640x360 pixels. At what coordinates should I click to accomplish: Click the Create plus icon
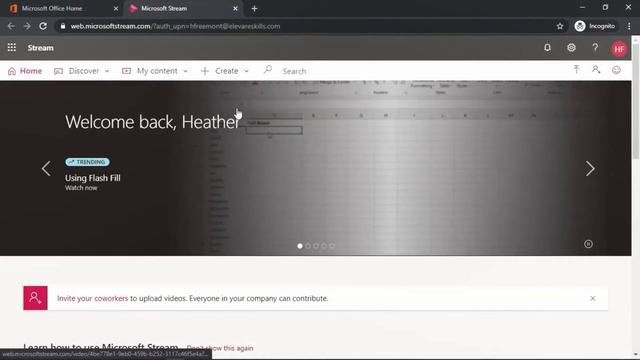coord(205,71)
